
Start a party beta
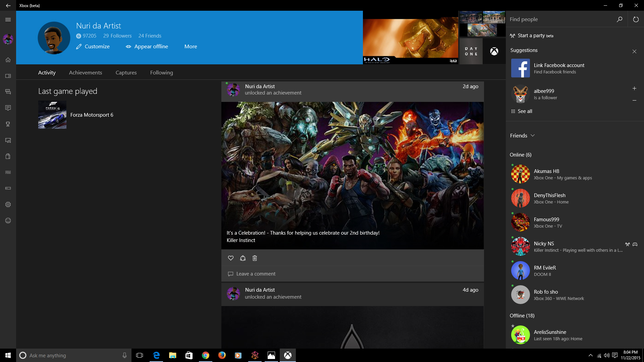(x=532, y=36)
